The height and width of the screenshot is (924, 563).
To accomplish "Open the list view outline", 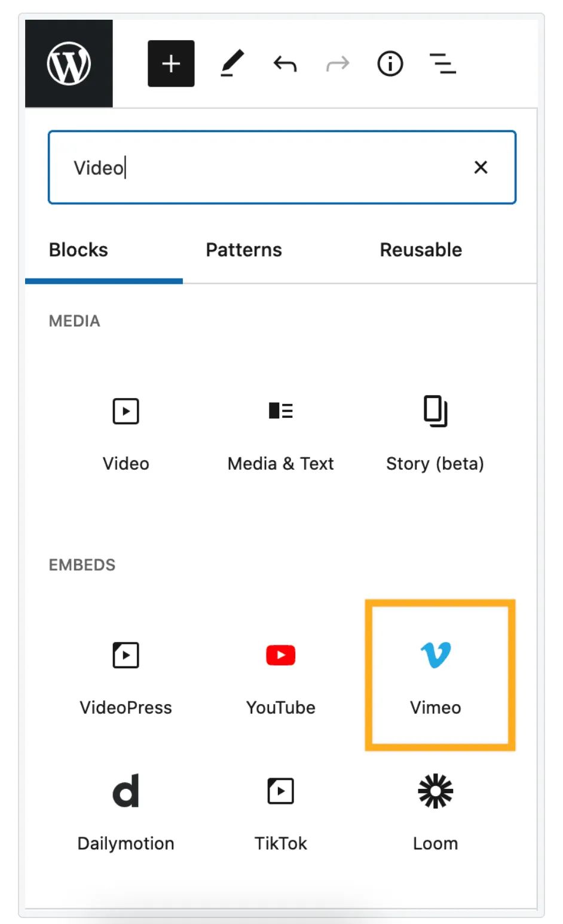I will click(x=443, y=63).
